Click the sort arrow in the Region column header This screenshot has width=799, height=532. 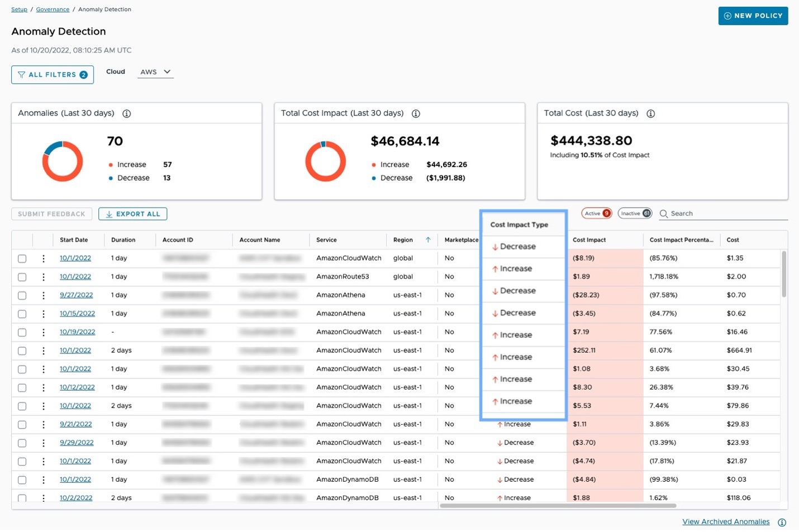pos(428,240)
